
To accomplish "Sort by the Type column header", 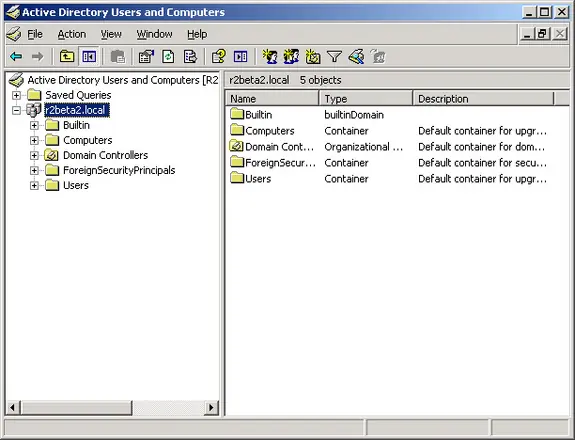I will pyautogui.click(x=366, y=99).
